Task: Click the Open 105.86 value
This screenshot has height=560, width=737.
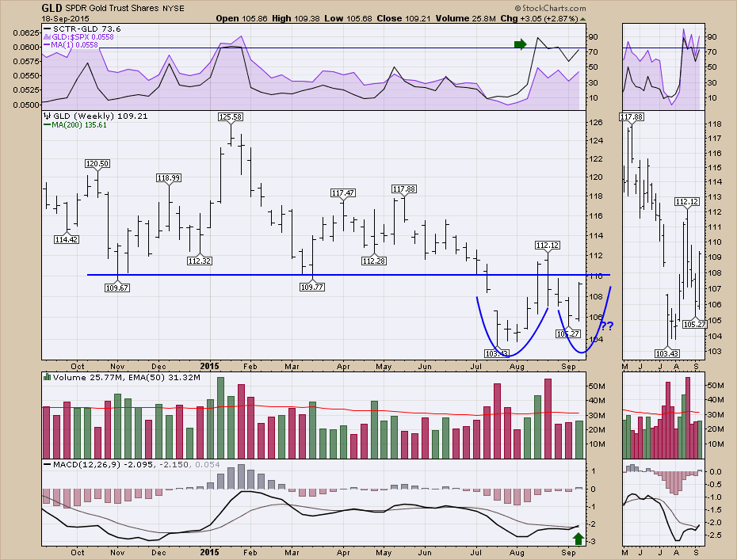Action: [242, 19]
